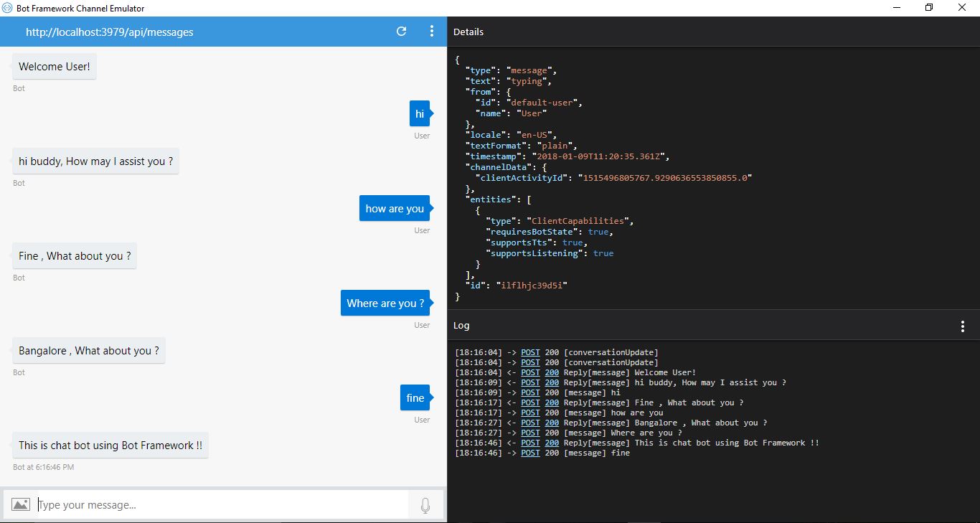Click first POST link for conversationUpdate
This screenshot has height=523, width=980.
click(x=530, y=352)
